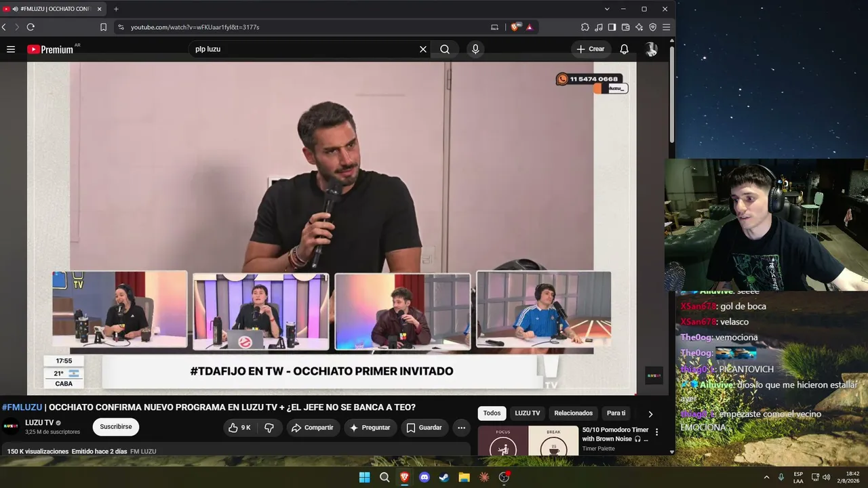Open Steam from the taskbar
Viewport: 868px width, 488px height.
click(444, 477)
